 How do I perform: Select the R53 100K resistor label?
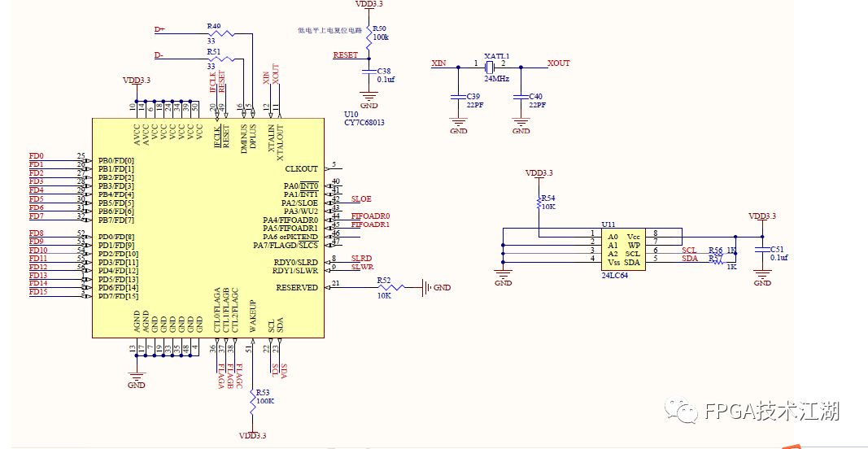tap(264, 391)
